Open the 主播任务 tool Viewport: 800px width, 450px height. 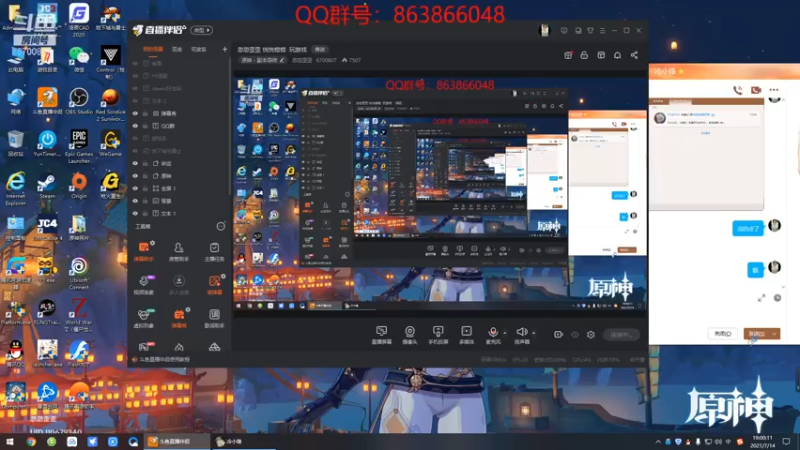[x=214, y=251]
